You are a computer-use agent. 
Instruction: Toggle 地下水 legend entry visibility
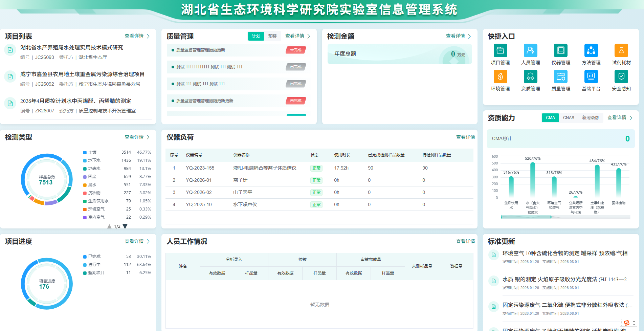pos(92,160)
